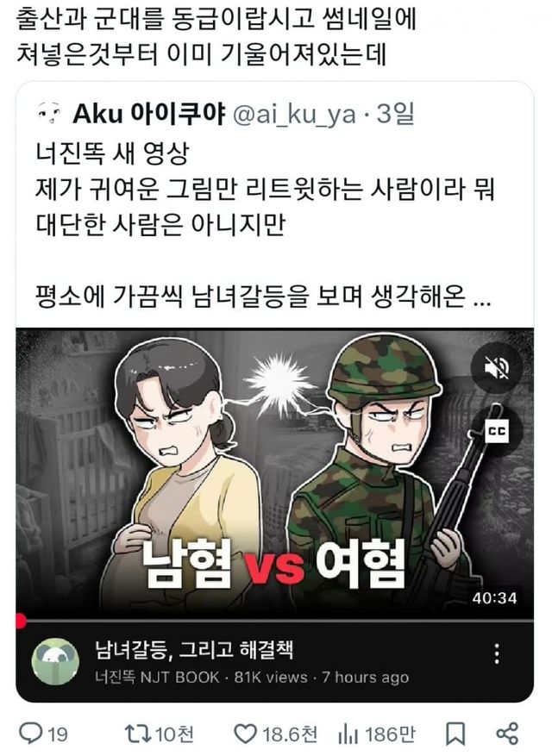The image size is (552, 756).
Task: Bookmark this tweet
Action: pyautogui.click(x=455, y=734)
